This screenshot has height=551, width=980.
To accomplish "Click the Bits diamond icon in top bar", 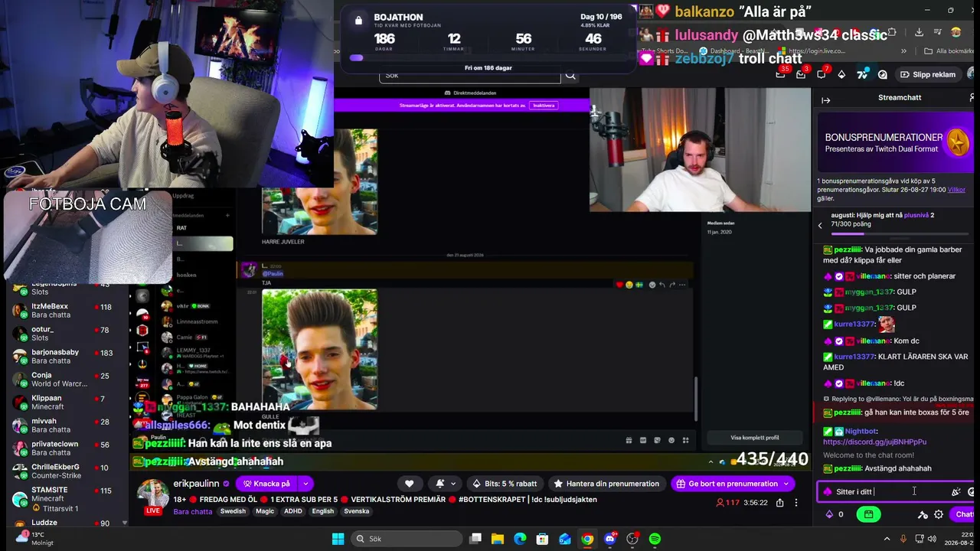I will pyautogui.click(x=841, y=74).
